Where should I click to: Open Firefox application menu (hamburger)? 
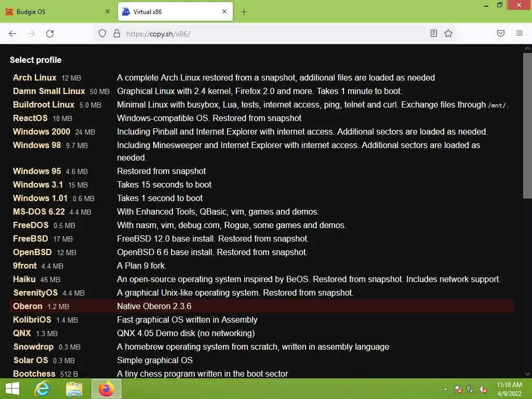click(x=520, y=33)
